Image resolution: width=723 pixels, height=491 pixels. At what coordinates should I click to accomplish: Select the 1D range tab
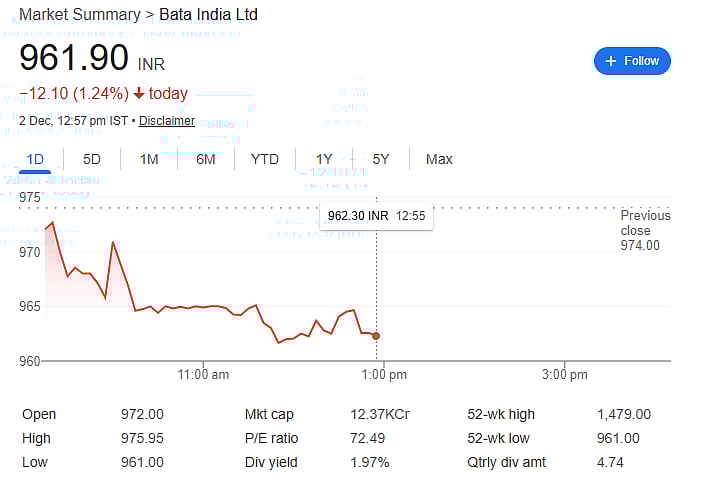coord(35,159)
